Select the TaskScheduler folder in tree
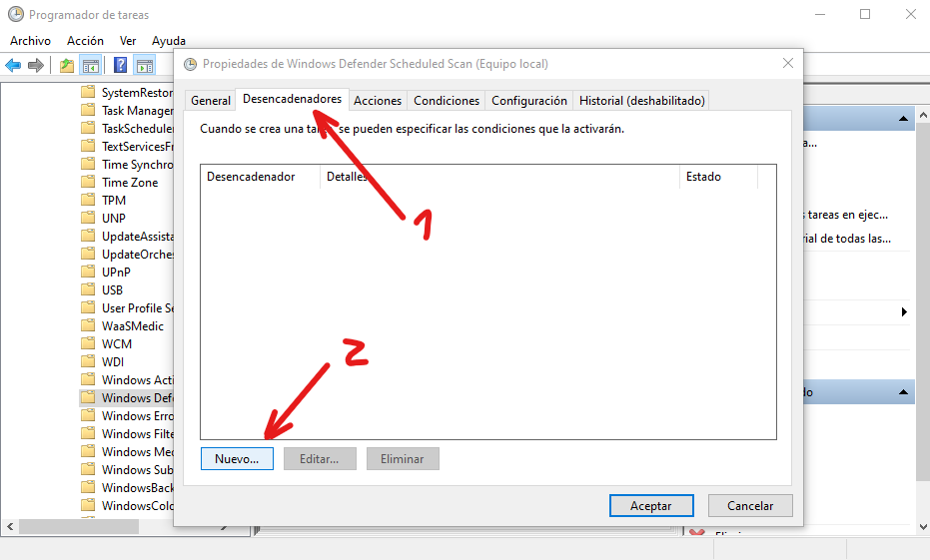Screen dimensions: 930x560 click(x=138, y=128)
